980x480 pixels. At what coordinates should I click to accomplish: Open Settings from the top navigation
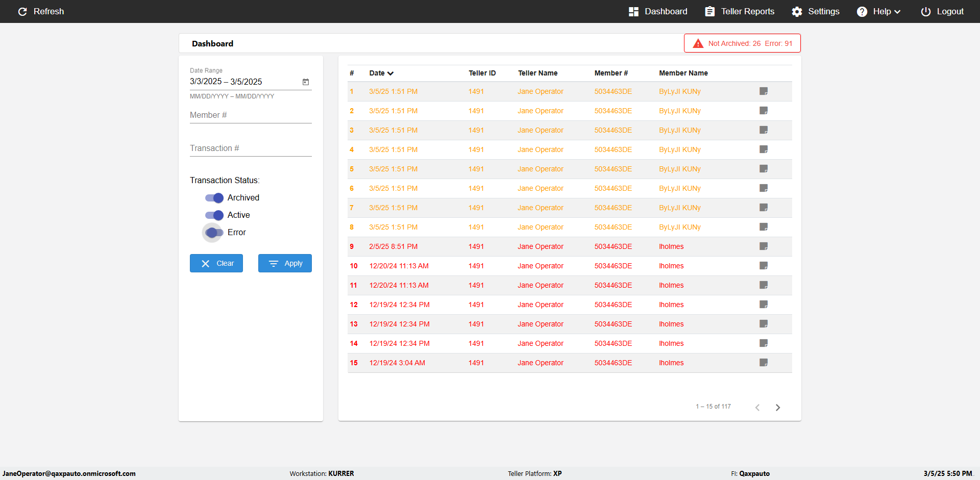point(815,12)
